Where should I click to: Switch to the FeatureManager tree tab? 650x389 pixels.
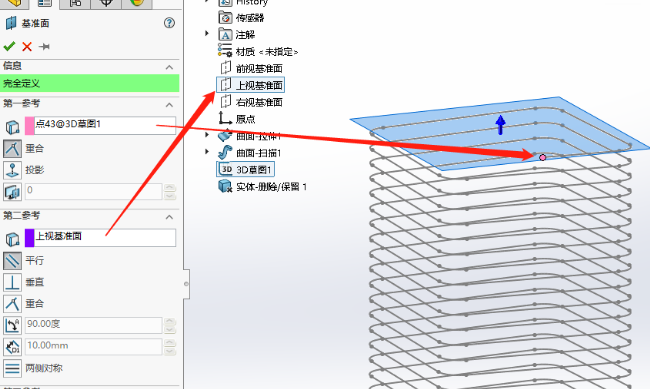[x=15, y=3]
